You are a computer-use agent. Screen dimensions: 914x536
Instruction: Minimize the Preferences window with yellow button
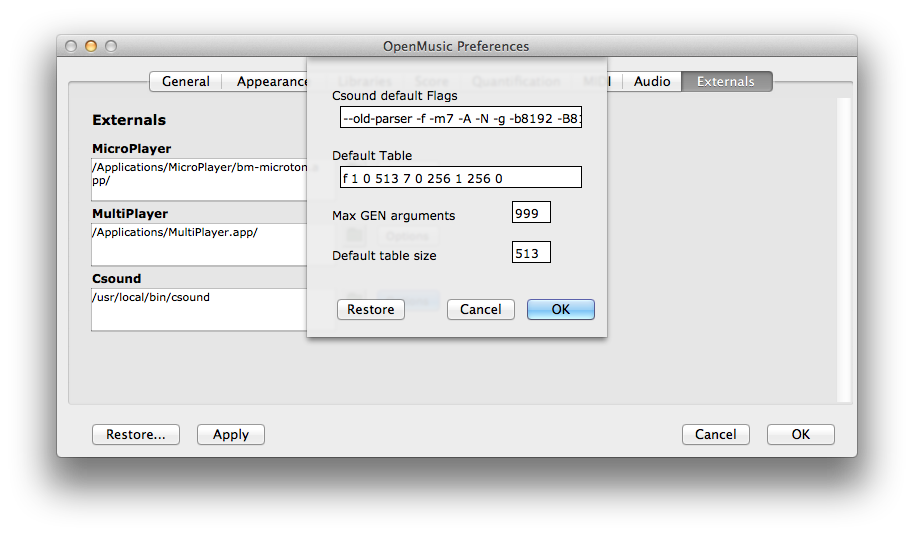coord(91,46)
